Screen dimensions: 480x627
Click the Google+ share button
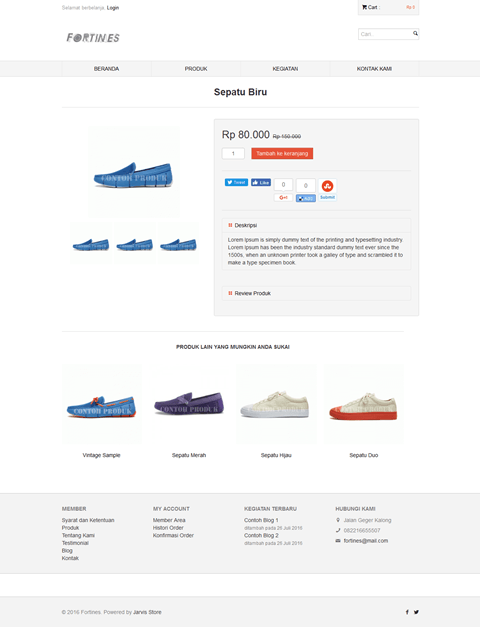point(283,198)
